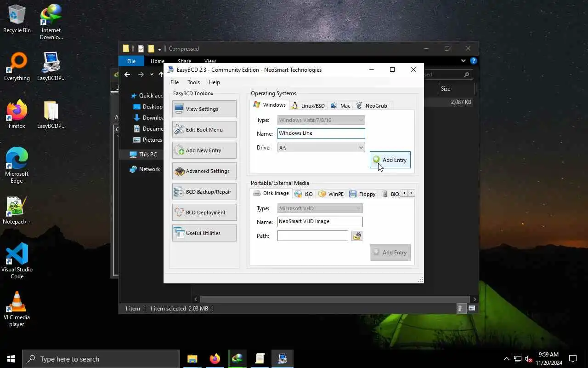Select the Everything desktop shortcut
This screenshot has width=588, height=368.
pos(17,67)
